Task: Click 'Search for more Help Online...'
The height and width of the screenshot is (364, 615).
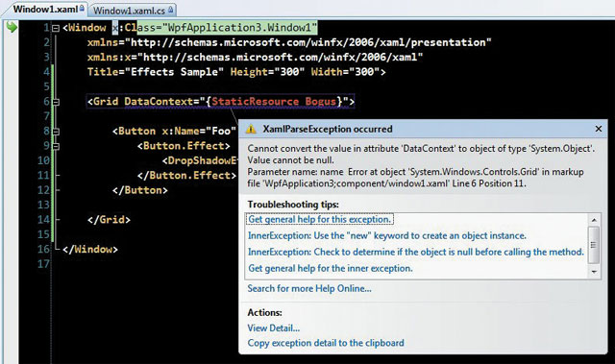Action: pyautogui.click(x=309, y=288)
